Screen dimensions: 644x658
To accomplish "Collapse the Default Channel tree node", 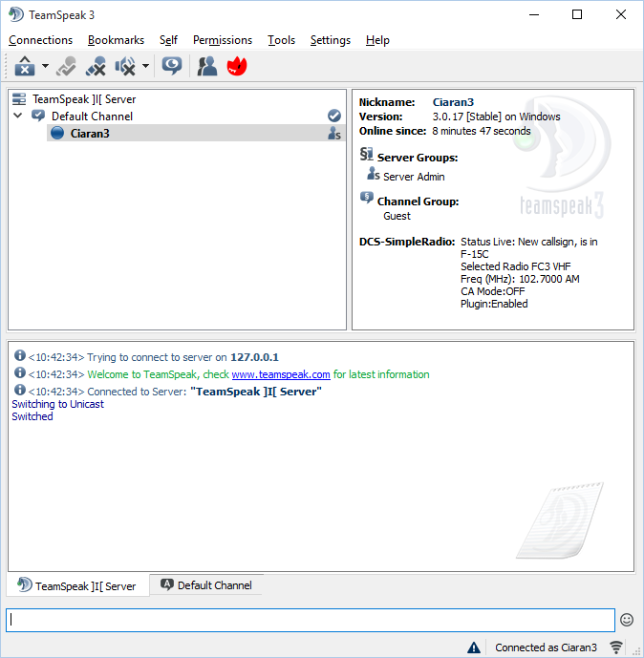I will [18, 116].
